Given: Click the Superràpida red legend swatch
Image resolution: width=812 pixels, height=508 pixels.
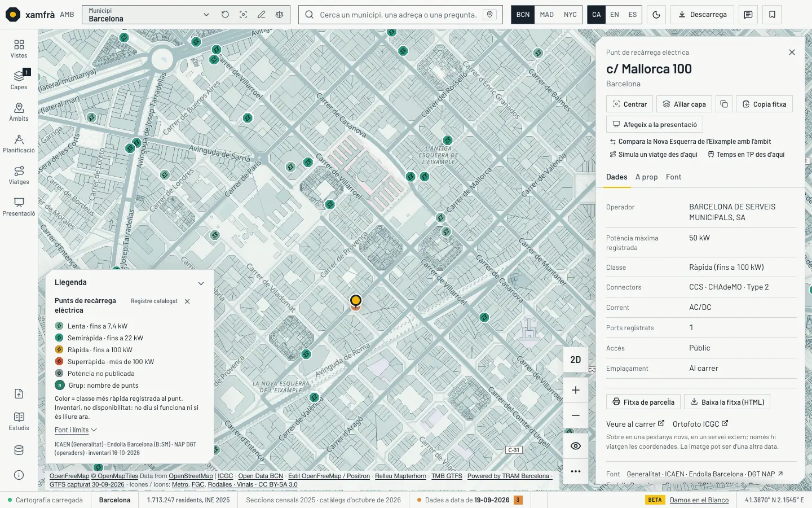Looking at the screenshot, I should [59, 361].
